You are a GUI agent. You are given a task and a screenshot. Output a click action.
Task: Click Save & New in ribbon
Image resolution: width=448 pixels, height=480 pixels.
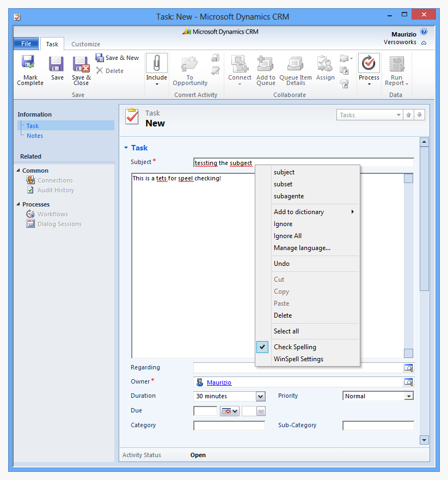point(117,58)
